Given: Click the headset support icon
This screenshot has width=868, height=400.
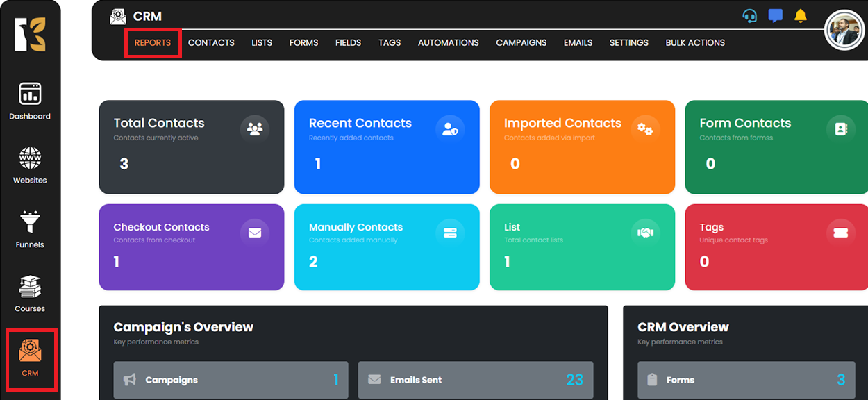Looking at the screenshot, I should [x=750, y=16].
